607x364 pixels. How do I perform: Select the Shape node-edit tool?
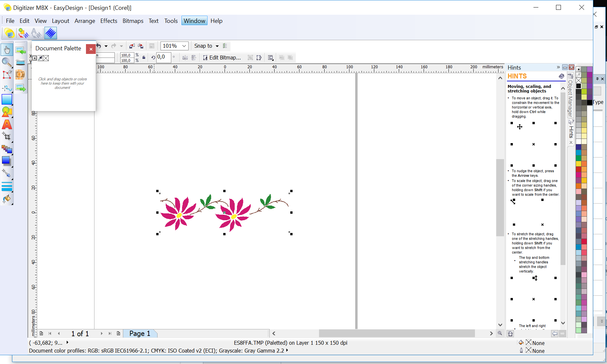(7, 74)
